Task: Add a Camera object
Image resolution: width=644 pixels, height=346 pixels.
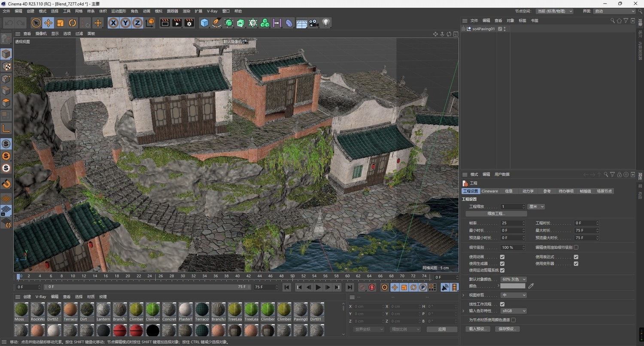Action: (x=313, y=23)
